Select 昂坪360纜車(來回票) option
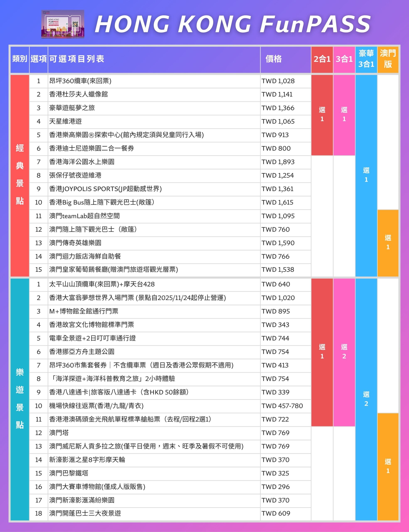409x532 pixels. tap(80, 81)
